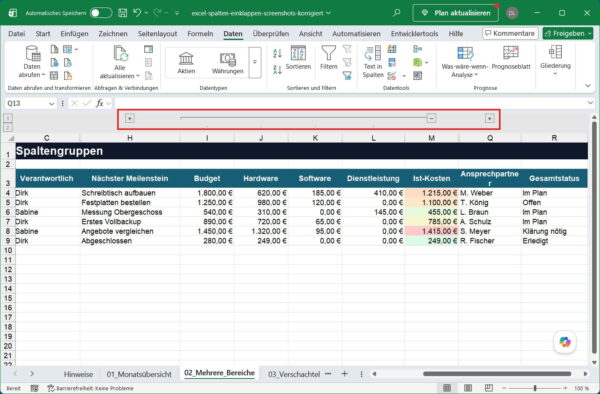
Task: Click the save icon in title bar
Action: pos(122,13)
